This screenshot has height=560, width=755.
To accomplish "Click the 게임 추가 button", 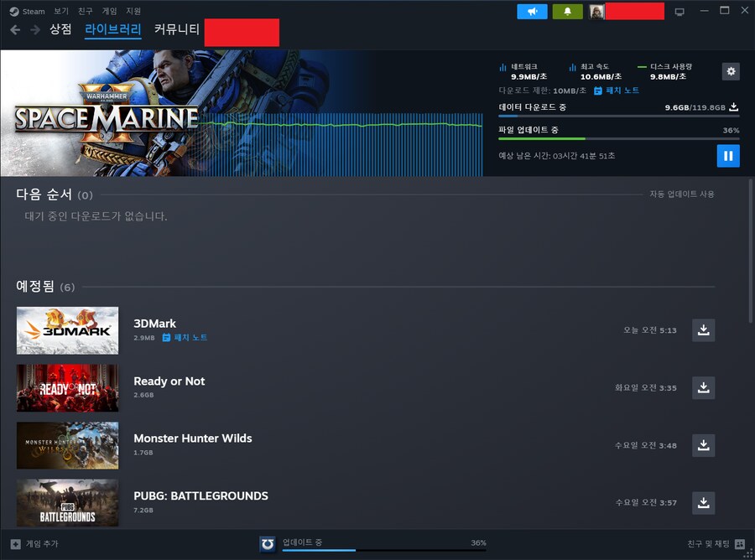I will coord(34,543).
